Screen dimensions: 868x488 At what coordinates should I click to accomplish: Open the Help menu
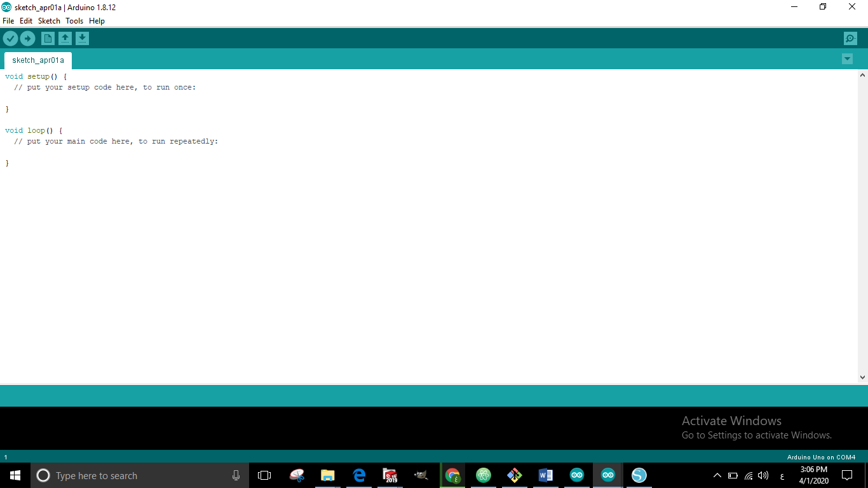[x=97, y=21]
